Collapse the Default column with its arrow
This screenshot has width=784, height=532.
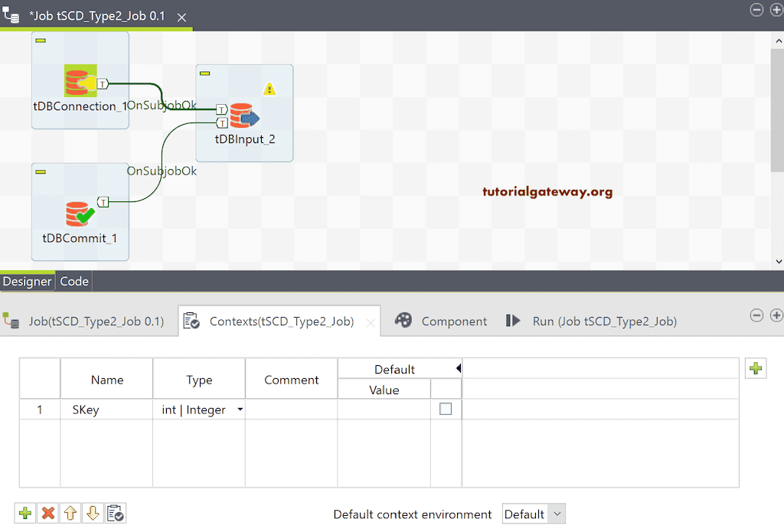click(x=459, y=368)
